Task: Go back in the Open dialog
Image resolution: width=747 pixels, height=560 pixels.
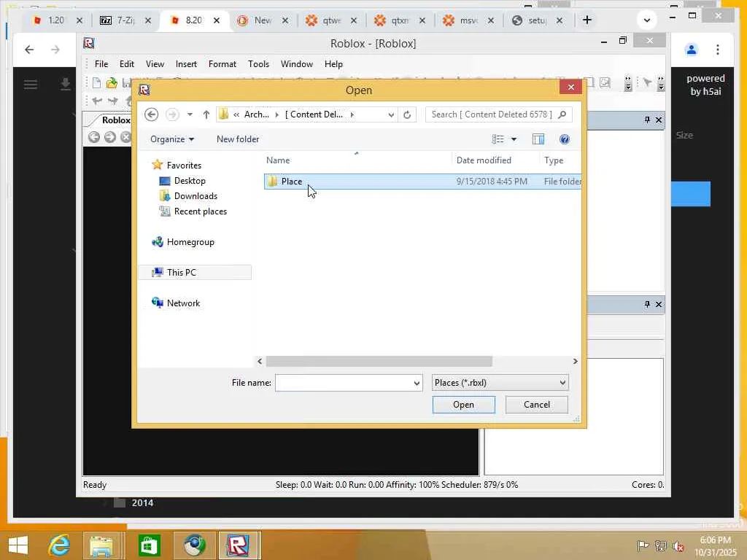Action: (x=152, y=114)
